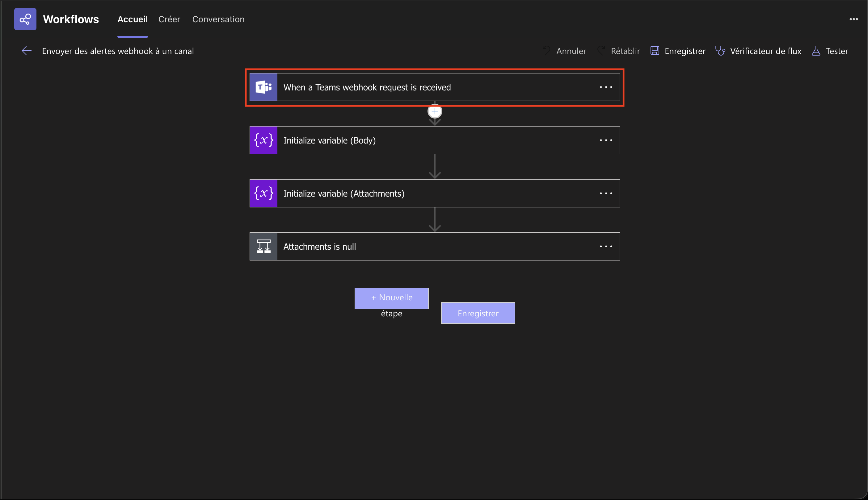This screenshot has width=868, height=500.
Task: Switch to the Conversation tab
Action: pos(218,19)
